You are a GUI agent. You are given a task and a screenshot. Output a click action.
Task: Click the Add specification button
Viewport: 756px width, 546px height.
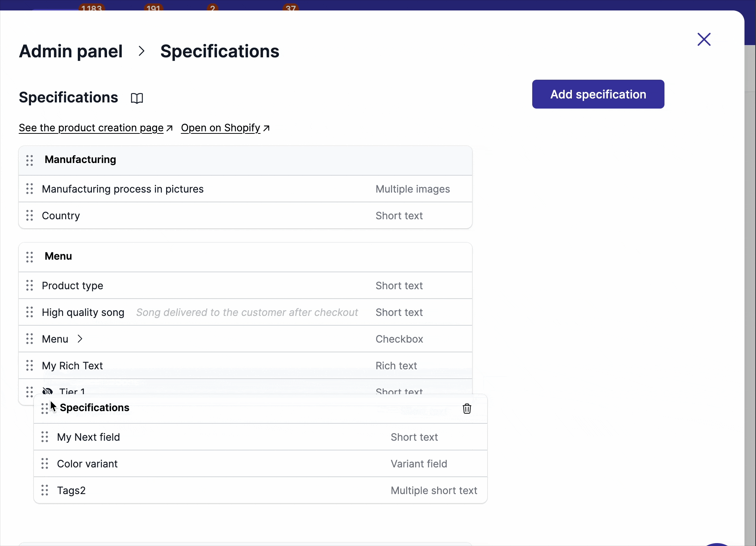coord(598,94)
